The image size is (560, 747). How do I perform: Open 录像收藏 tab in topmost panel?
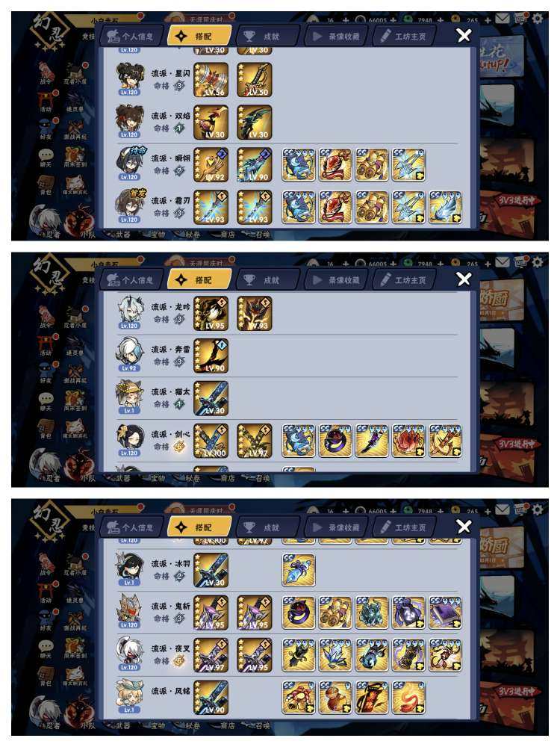pyautogui.click(x=337, y=36)
